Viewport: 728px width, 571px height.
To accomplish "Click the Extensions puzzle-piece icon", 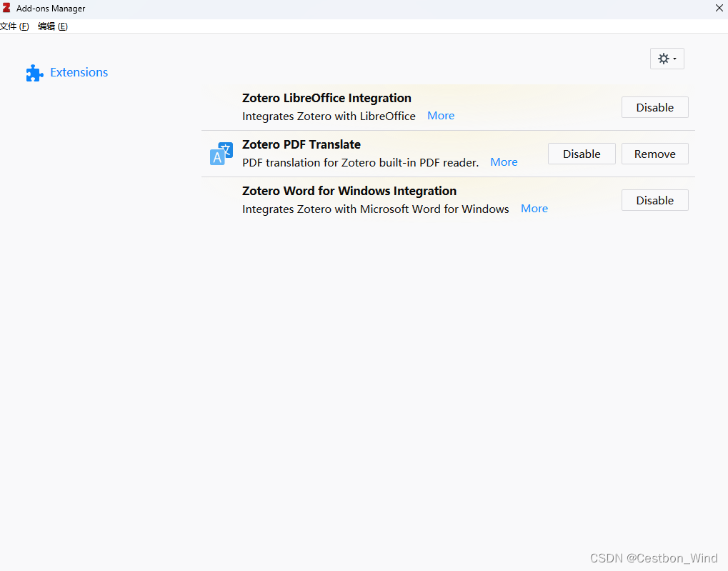I will point(35,73).
